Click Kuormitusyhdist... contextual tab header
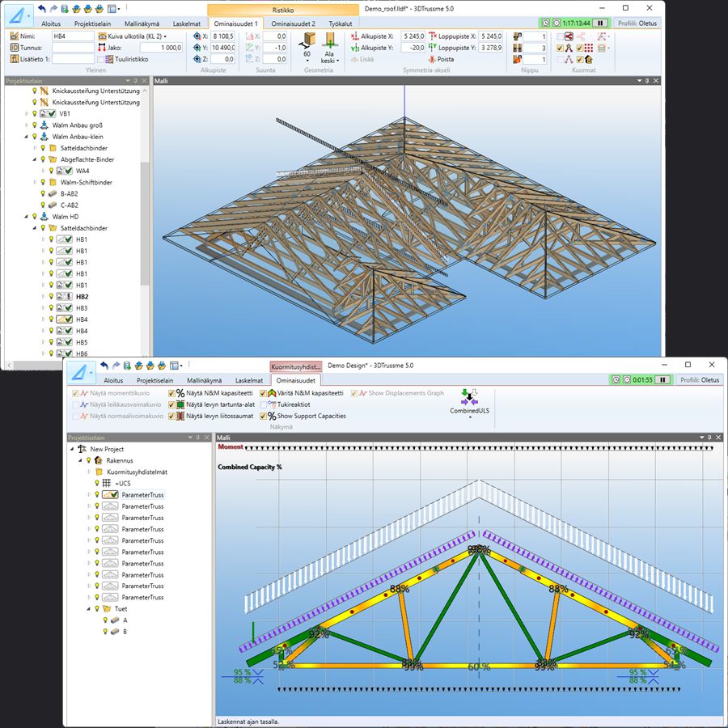 (x=296, y=366)
